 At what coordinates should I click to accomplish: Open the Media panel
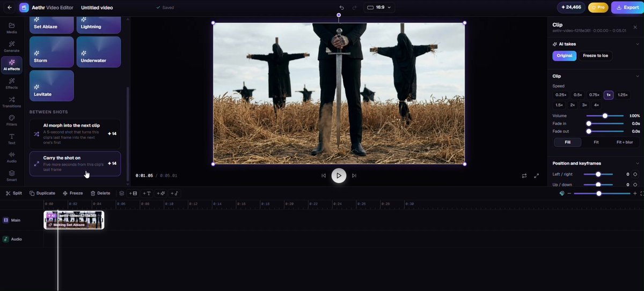(x=12, y=28)
